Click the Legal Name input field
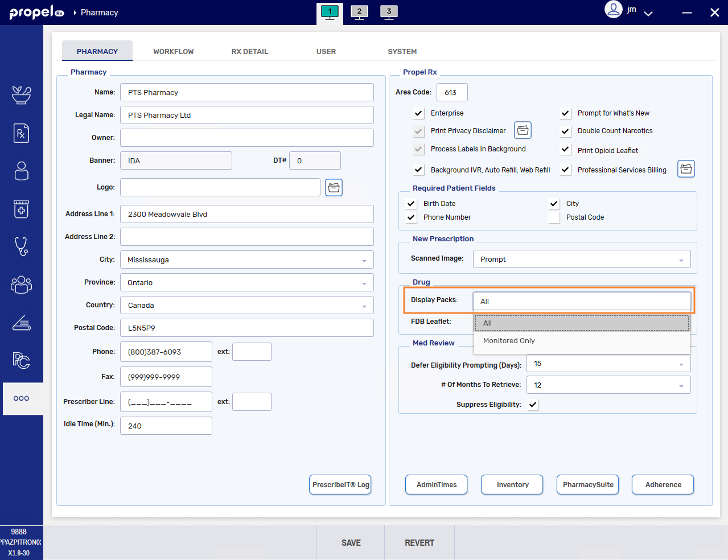The height and width of the screenshot is (560, 728). pyautogui.click(x=247, y=115)
